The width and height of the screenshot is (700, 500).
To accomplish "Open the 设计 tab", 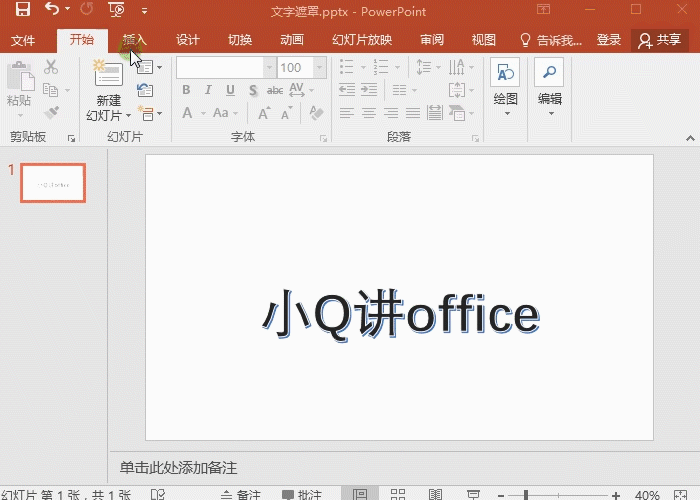I will [x=187, y=40].
